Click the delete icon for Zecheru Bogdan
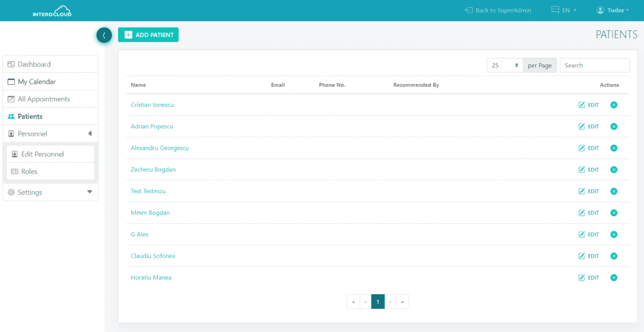Screen dimensions: 644x332 point(614,170)
